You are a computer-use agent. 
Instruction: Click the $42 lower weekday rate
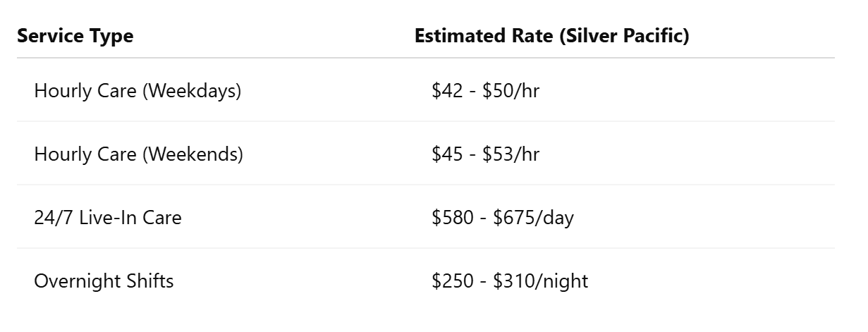444,91
